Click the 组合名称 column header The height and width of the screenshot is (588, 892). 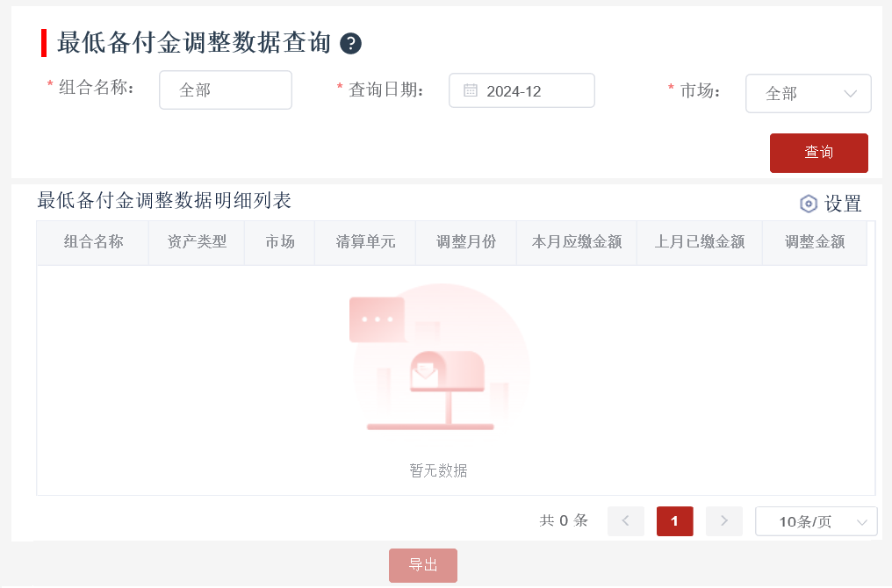[93, 242]
